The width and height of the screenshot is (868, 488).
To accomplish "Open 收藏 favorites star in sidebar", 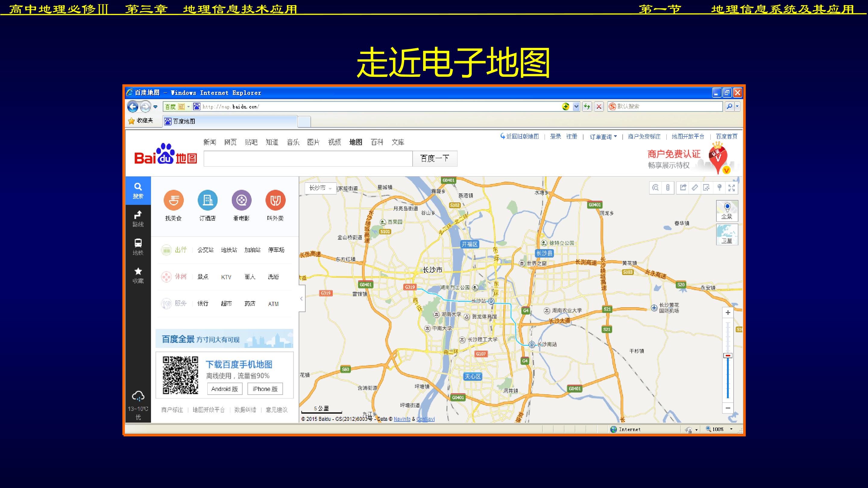I will point(138,276).
